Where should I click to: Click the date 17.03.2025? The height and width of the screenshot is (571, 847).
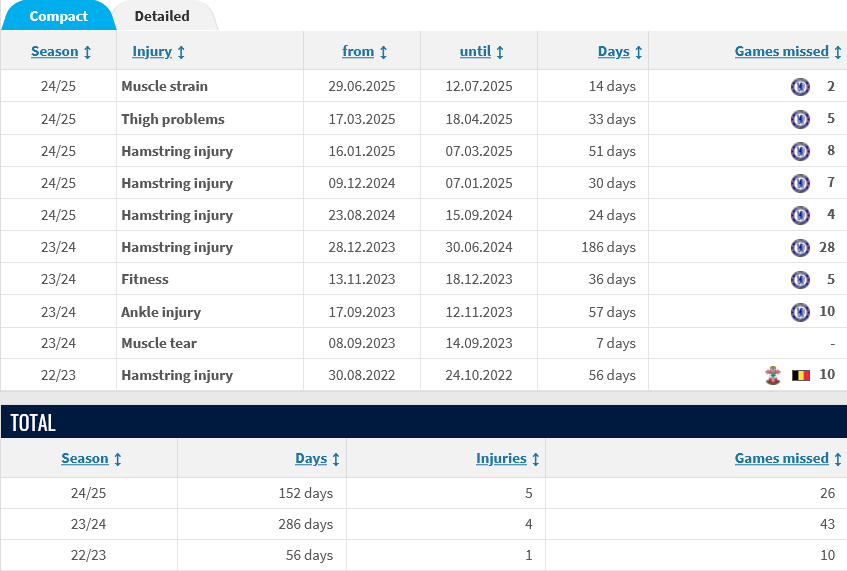click(362, 119)
